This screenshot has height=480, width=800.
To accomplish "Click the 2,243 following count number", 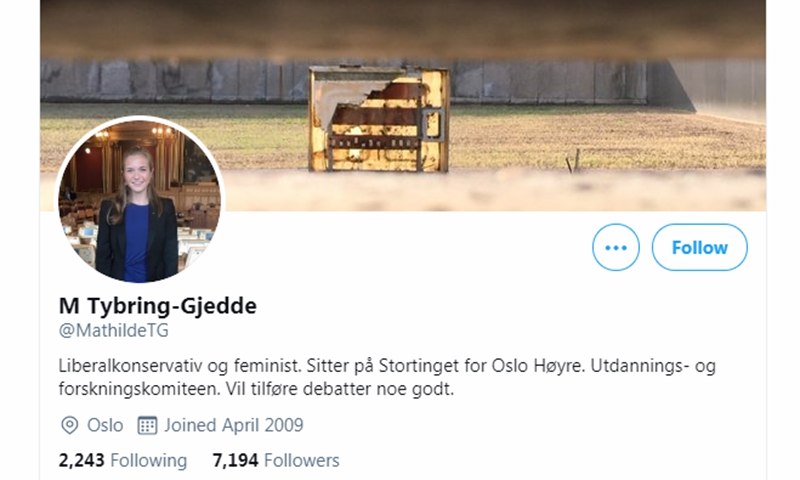I will click(81, 461).
